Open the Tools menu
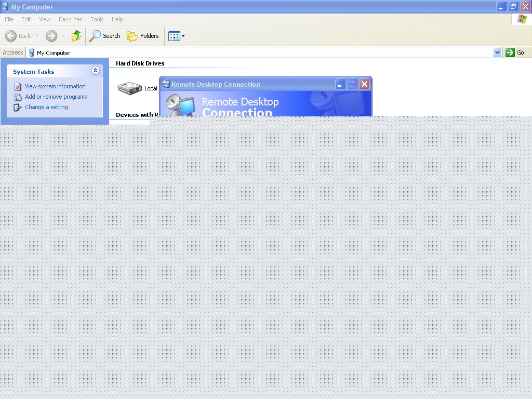Viewport: 532px width, 399px height. [x=97, y=19]
